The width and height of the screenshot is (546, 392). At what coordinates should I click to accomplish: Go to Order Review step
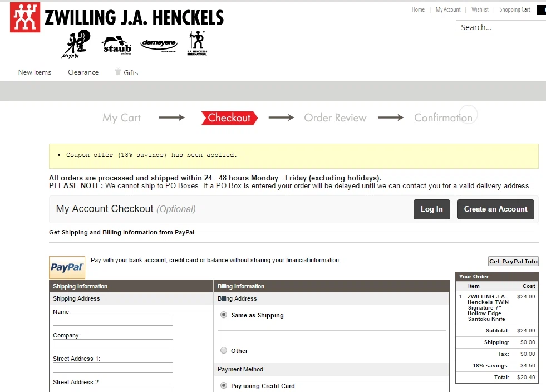click(335, 118)
